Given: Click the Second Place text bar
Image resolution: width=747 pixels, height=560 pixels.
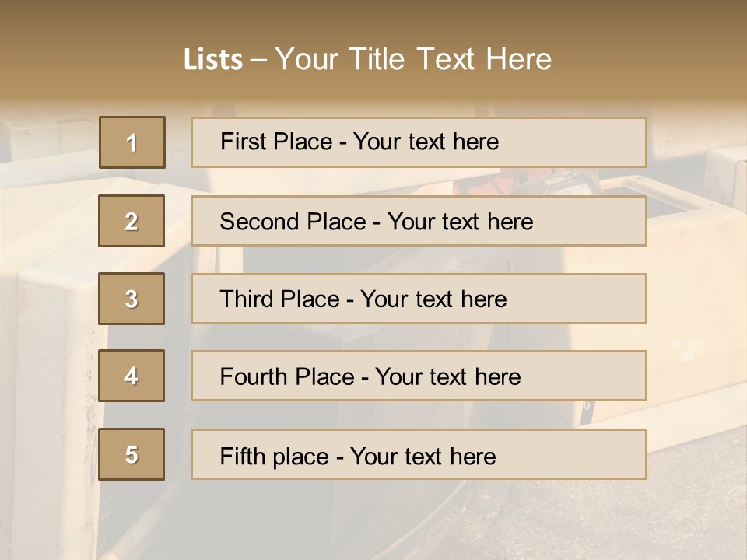Looking at the screenshot, I should pos(419,221).
